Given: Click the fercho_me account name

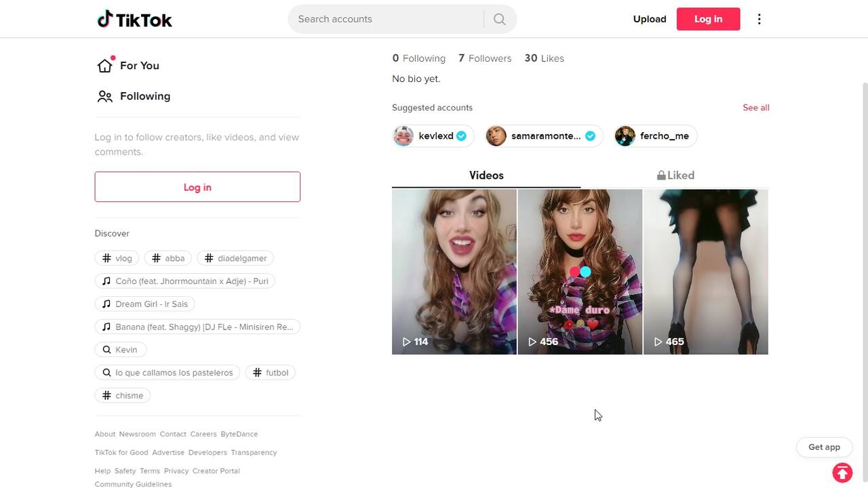Looking at the screenshot, I should (665, 136).
